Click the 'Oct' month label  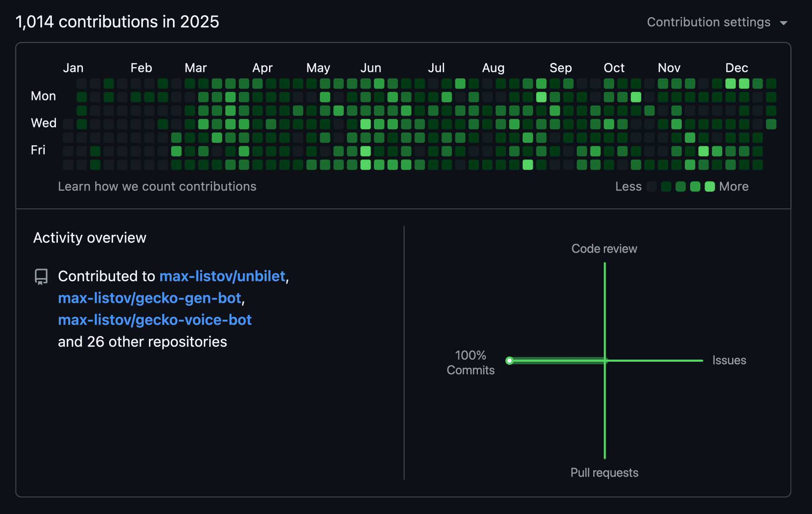point(614,68)
